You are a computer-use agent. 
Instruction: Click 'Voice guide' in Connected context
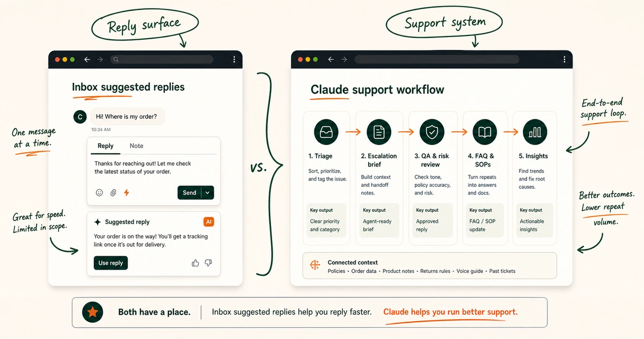click(470, 271)
